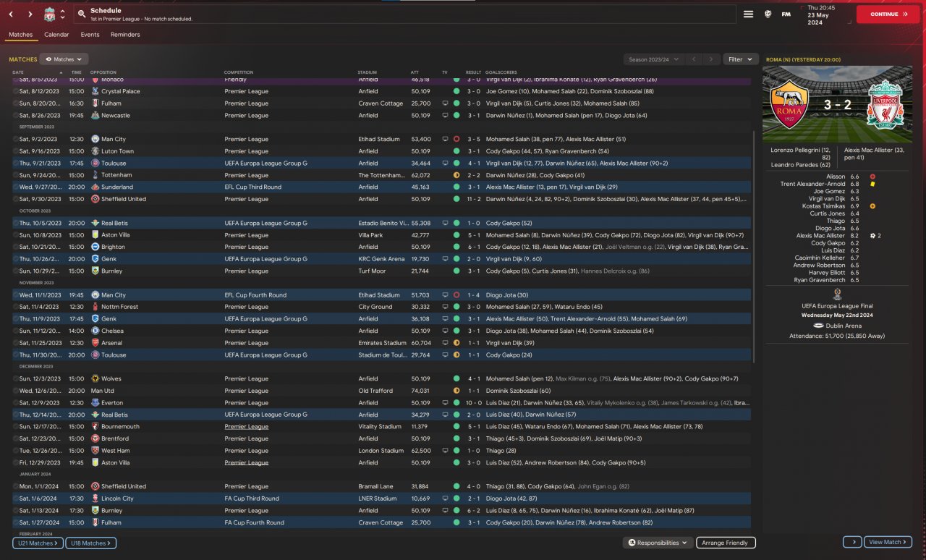Click orange icon beside Kostas Tsimikas rating

[873, 206]
